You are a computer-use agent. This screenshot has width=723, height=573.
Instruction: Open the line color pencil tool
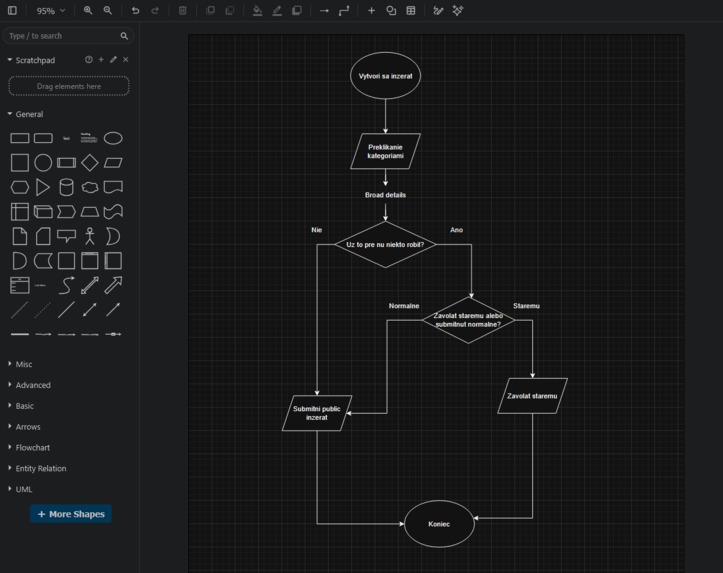tap(277, 10)
